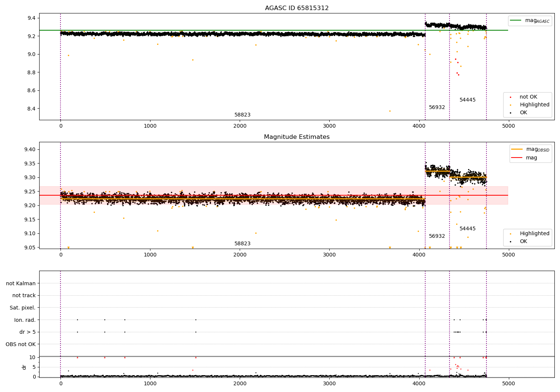Click the 8.6 y-axis tick of top plot
560x392 pixels.
pos(31,91)
